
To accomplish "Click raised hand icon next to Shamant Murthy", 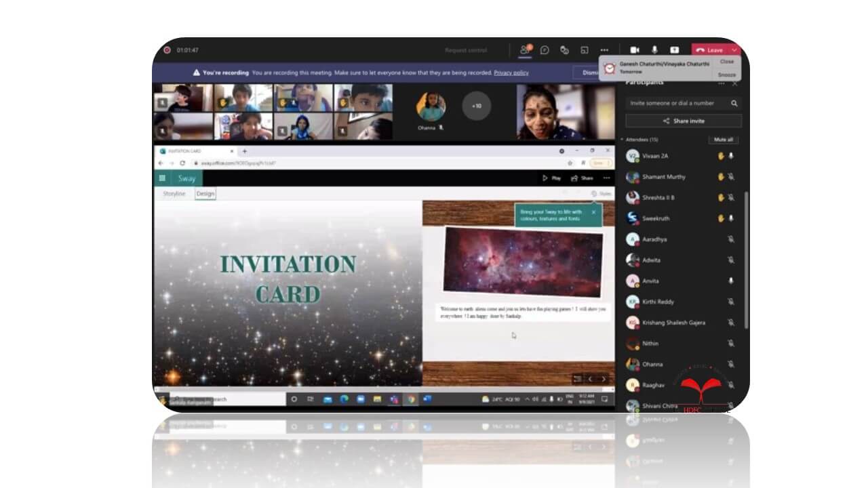I will (721, 177).
